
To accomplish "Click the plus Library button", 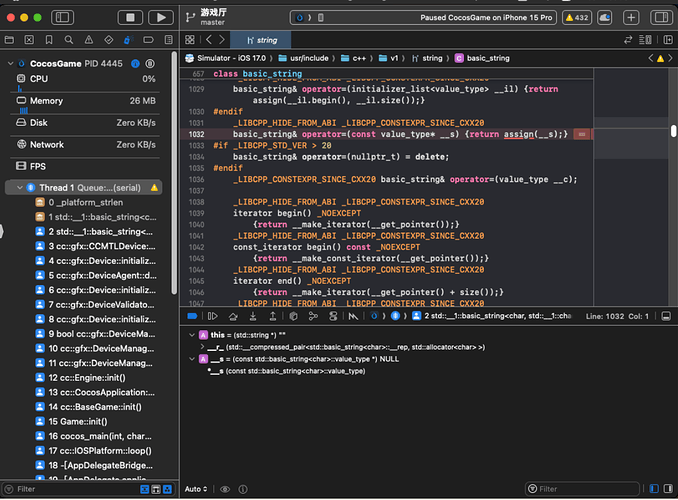I will (631, 17).
